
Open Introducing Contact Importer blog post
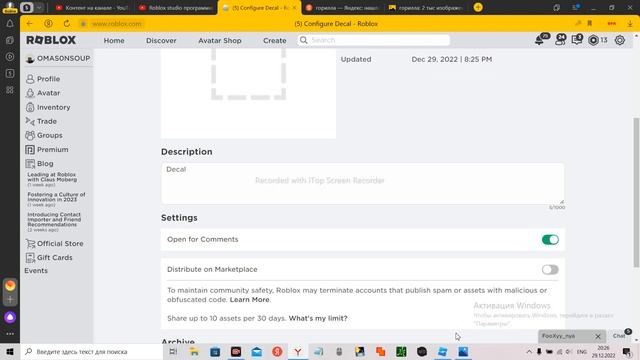[x=54, y=221]
